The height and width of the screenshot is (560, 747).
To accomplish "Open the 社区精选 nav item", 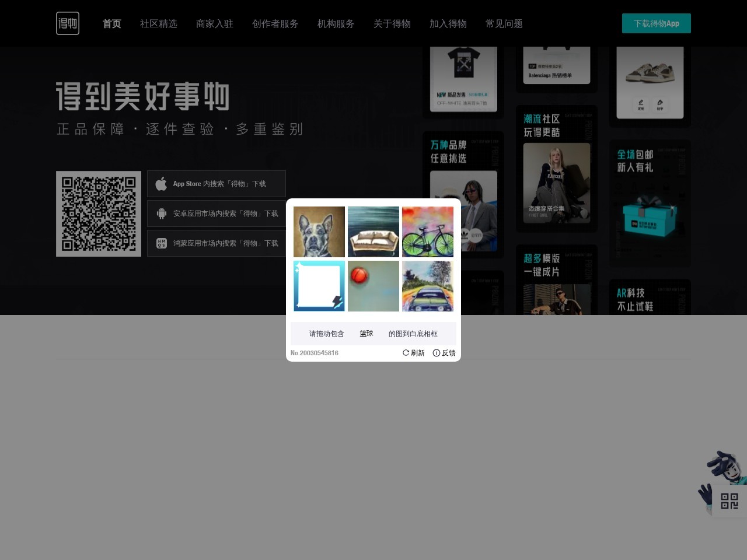I will pos(159,24).
